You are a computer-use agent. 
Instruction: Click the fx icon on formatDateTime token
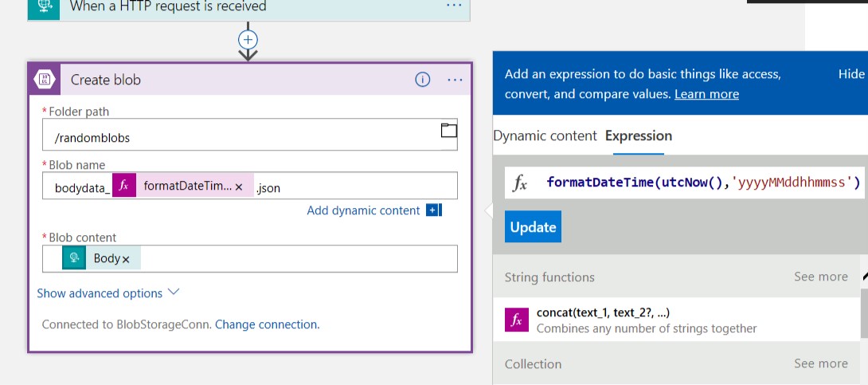(x=124, y=186)
